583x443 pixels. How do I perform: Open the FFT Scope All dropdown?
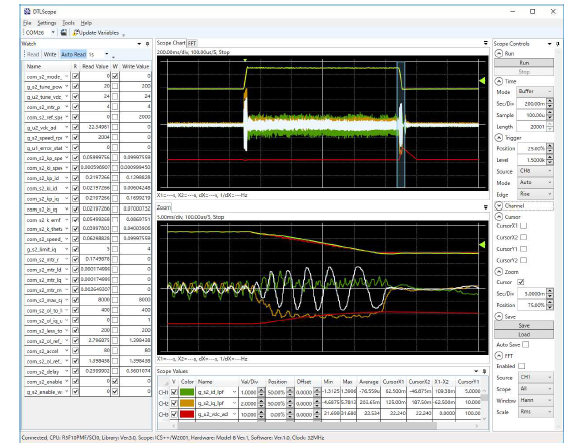(536, 389)
